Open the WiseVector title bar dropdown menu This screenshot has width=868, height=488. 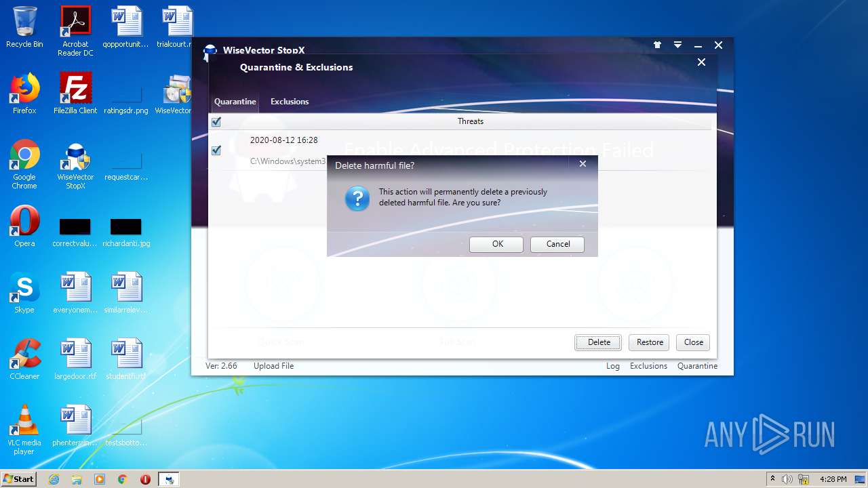(x=677, y=45)
